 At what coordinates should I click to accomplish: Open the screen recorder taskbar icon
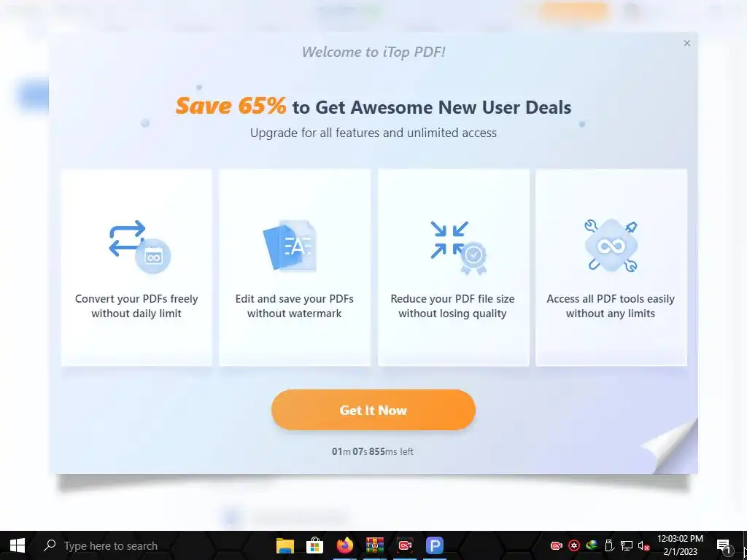[404, 545]
